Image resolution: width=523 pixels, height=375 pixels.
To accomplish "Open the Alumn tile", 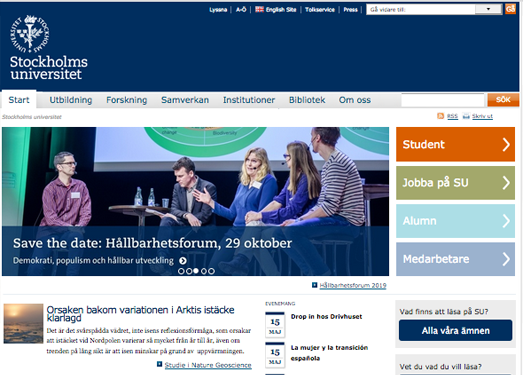I will [x=455, y=221].
